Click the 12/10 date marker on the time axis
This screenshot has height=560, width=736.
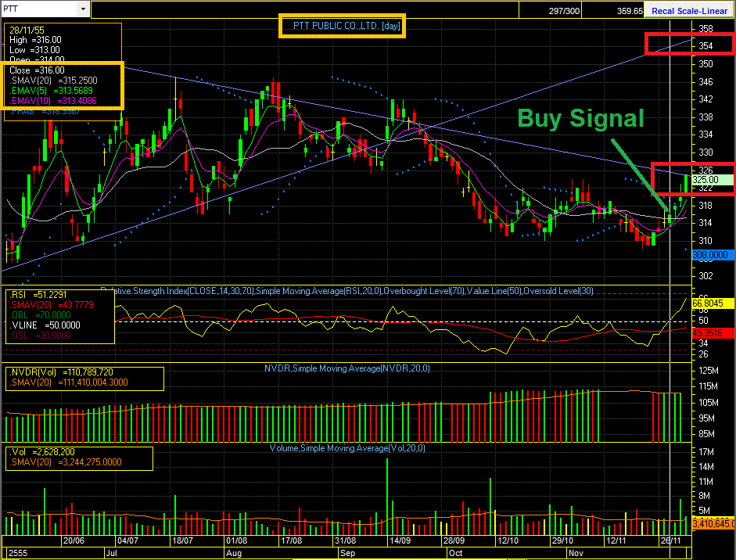[508, 540]
